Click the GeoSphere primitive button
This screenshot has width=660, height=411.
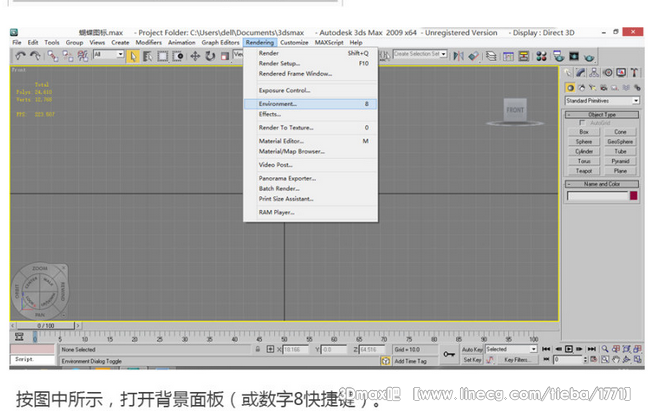620,141
